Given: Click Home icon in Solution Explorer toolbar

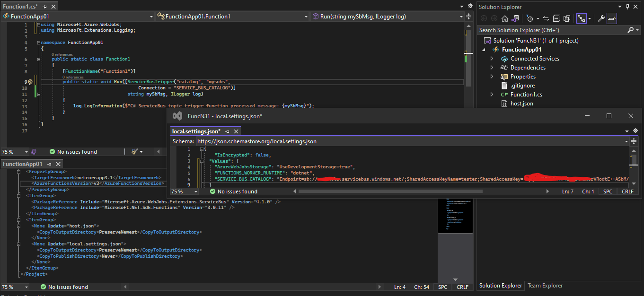Looking at the screenshot, I should point(505,19).
